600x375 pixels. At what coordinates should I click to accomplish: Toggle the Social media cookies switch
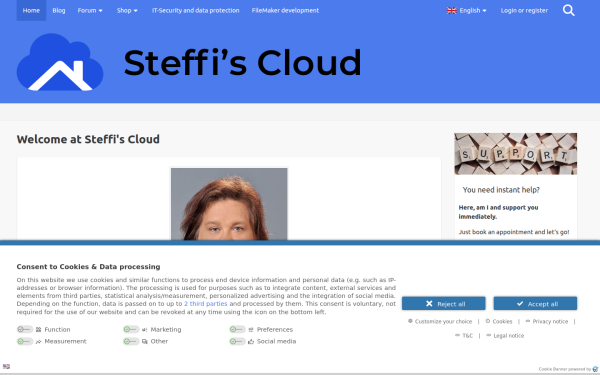click(x=238, y=341)
